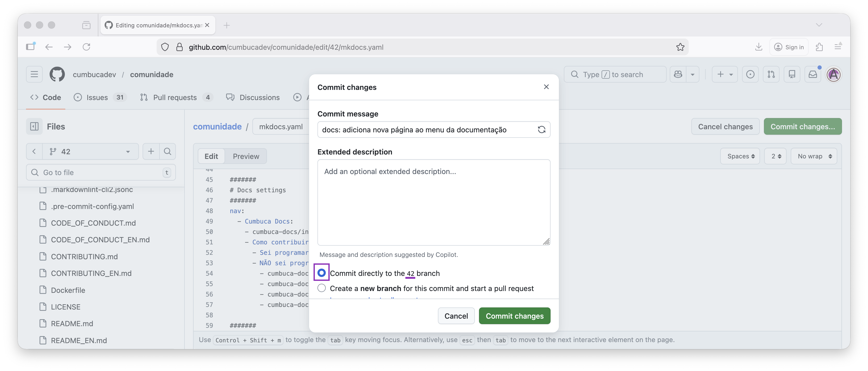Open LICENSE in file tree
868x371 pixels.
click(65, 307)
